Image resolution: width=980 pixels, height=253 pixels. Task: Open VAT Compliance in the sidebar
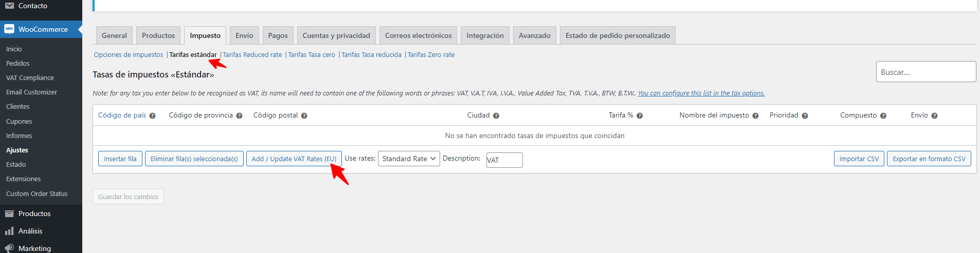pyautogui.click(x=30, y=77)
